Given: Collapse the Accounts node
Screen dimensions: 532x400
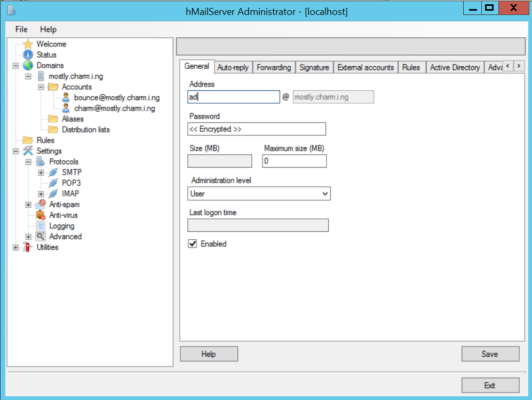Looking at the screenshot, I should (41, 87).
